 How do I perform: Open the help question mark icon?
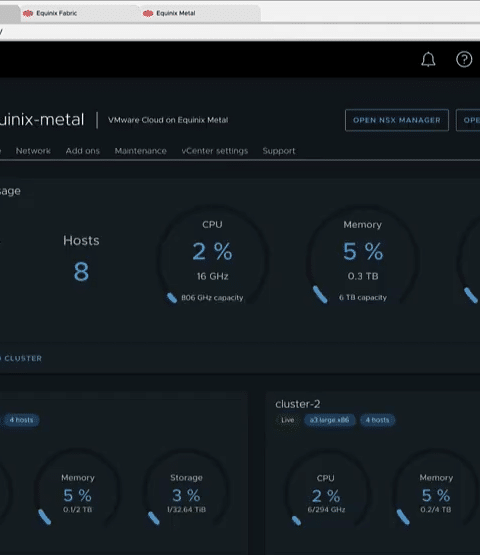(x=464, y=59)
